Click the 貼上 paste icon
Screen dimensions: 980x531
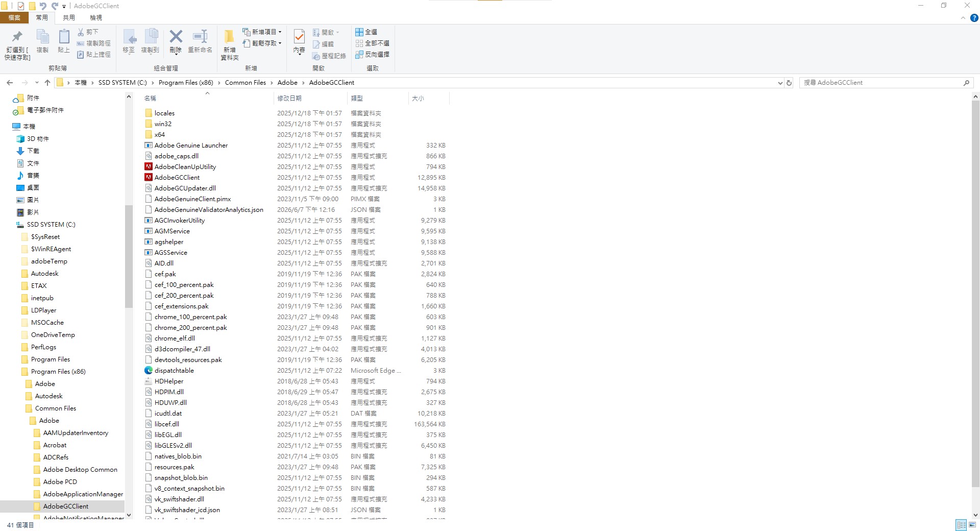pos(64,36)
